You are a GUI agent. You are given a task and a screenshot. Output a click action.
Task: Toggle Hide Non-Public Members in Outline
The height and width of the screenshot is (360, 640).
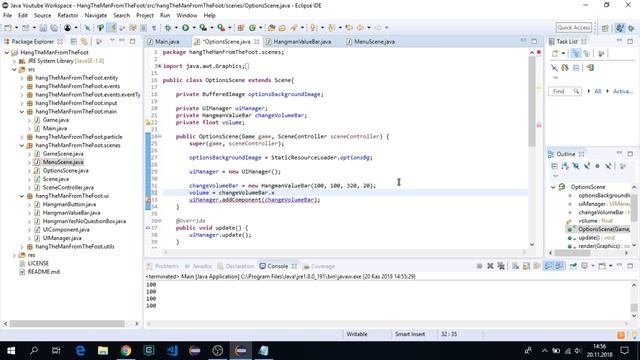coord(597,166)
